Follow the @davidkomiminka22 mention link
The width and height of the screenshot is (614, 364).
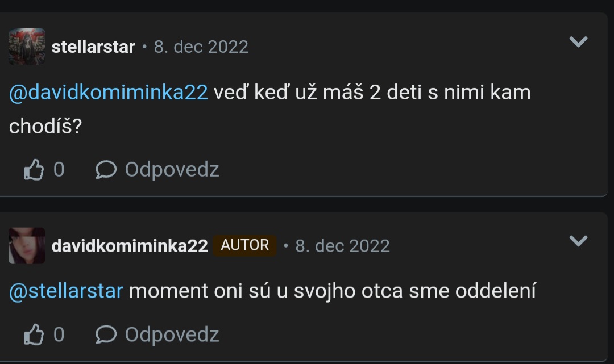pyautogui.click(x=109, y=92)
